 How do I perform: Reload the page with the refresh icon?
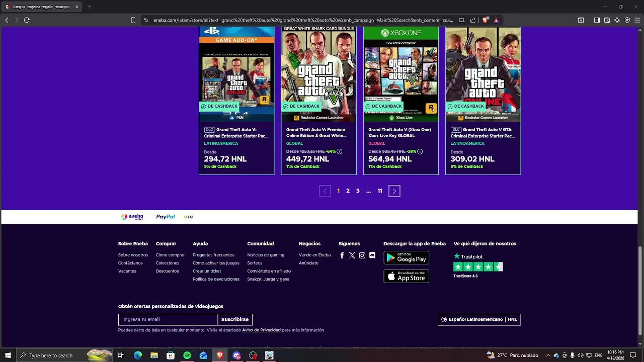(27, 20)
